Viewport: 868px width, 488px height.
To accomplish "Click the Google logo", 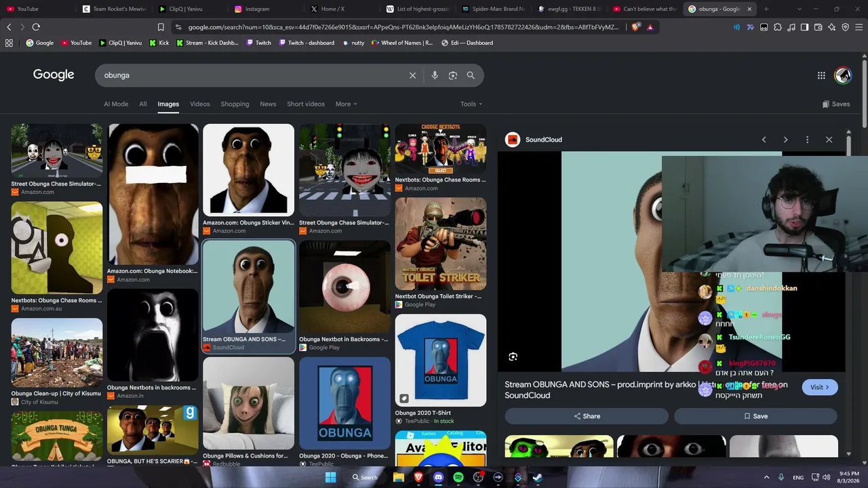I will tap(54, 75).
